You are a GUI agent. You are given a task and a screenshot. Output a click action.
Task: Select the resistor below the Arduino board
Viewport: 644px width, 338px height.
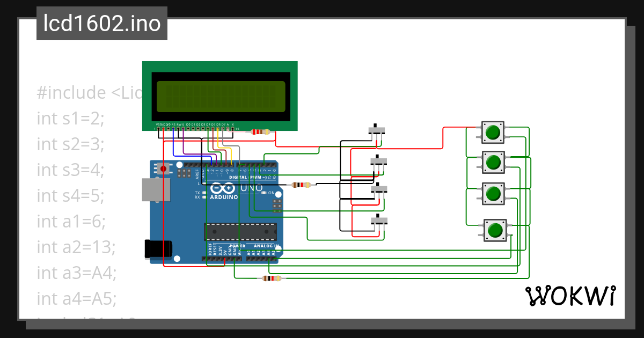click(271, 278)
